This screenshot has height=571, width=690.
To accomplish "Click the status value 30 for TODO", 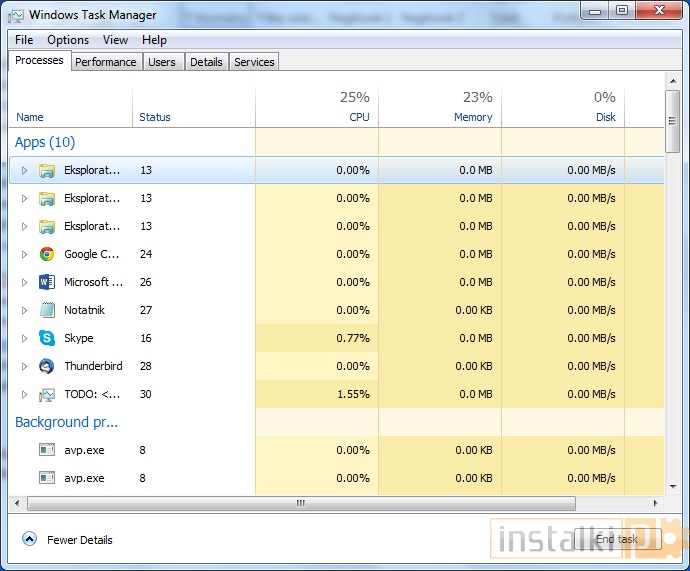I will 146,394.
